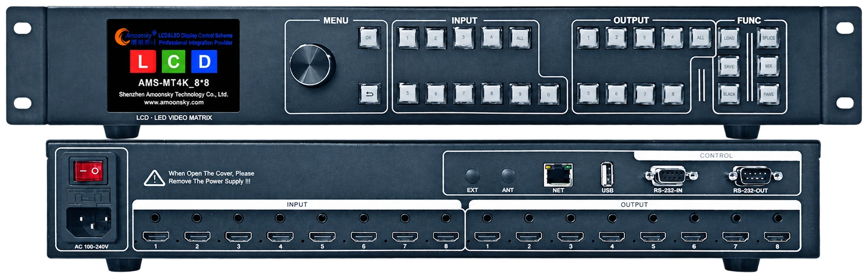Select front-panel INPUT button 4
This screenshot has height=278, width=868.
492,38
